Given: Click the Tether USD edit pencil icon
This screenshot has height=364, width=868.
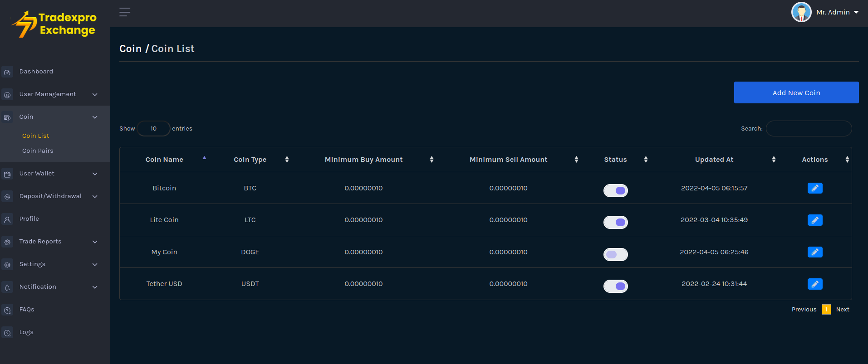Looking at the screenshot, I should click(x=814, y=284).
